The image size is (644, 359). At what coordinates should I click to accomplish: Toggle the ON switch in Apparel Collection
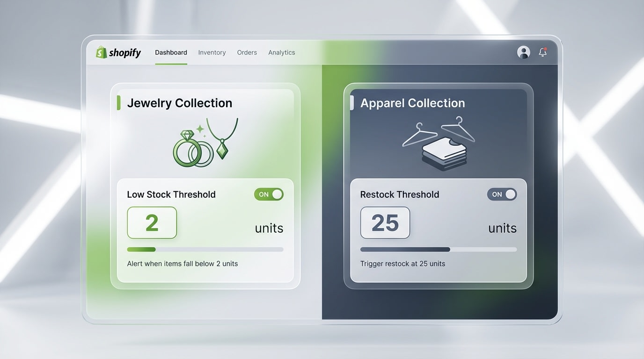click(502, 194)
